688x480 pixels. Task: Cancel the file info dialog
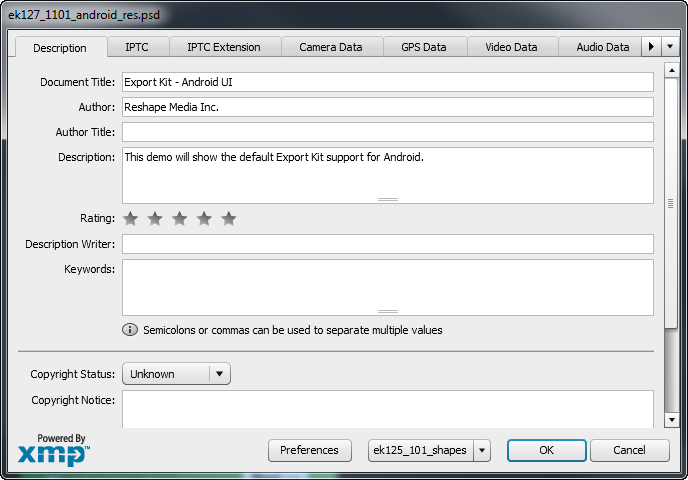(630, 450)
